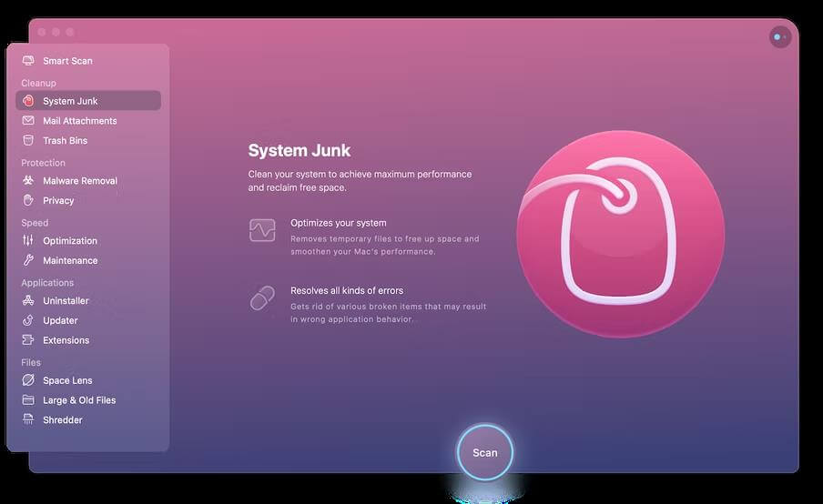Screen dimensions: 823x504
Task: Click the Smart Scan monitor icon
Action: pos(27,61)
